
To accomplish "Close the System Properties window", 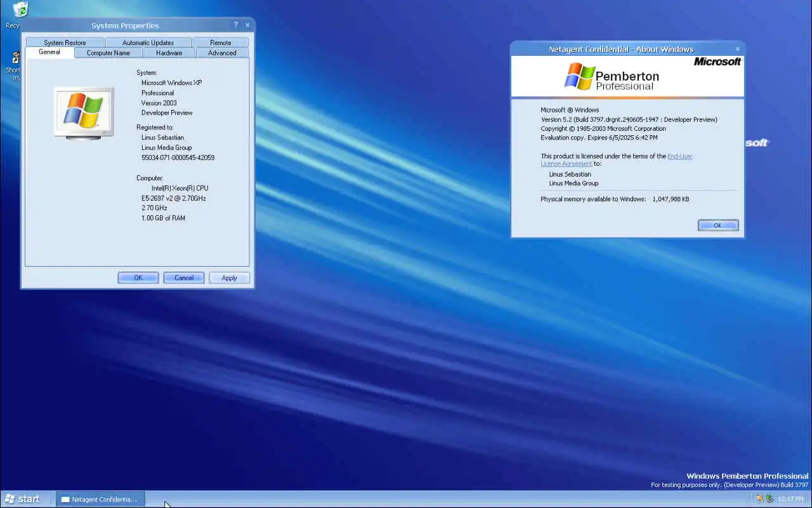I will coord(247,25).
